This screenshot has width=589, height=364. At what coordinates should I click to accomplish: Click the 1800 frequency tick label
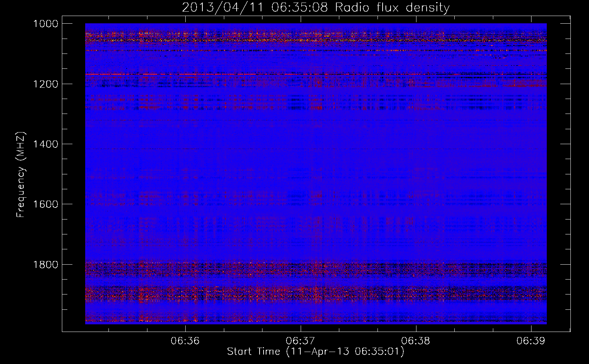click(46, 265)
